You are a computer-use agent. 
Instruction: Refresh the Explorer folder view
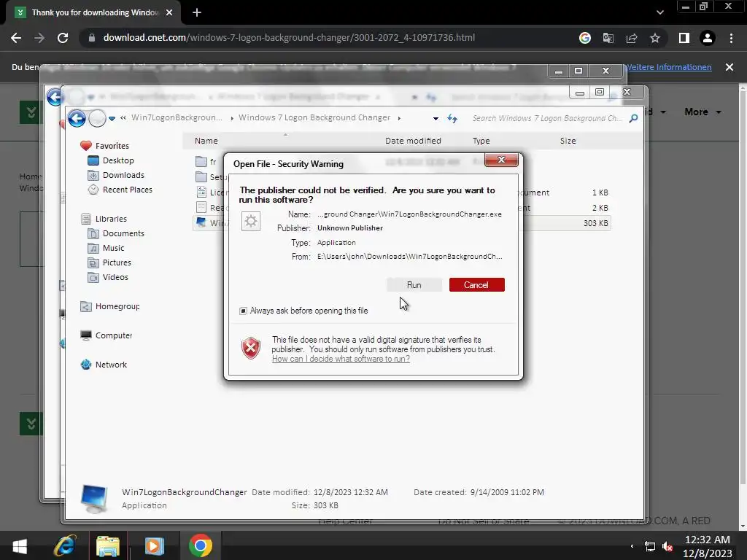point(452,119)
